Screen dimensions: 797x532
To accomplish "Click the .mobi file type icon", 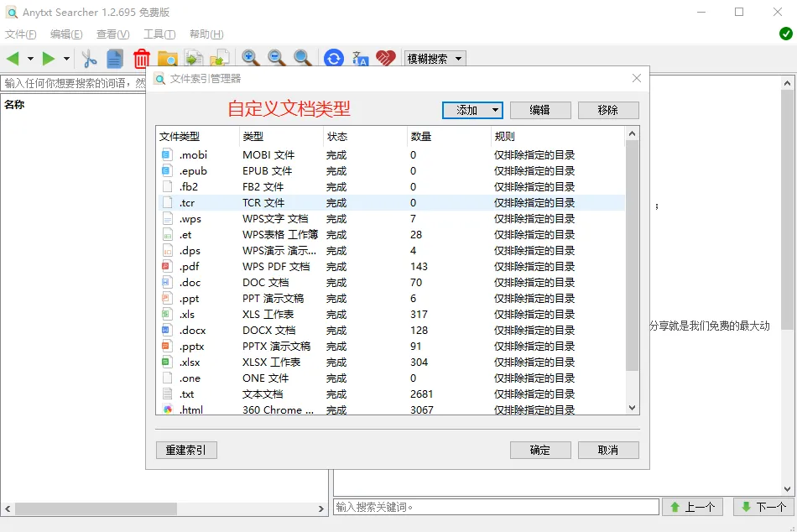I will pos(167,154).
